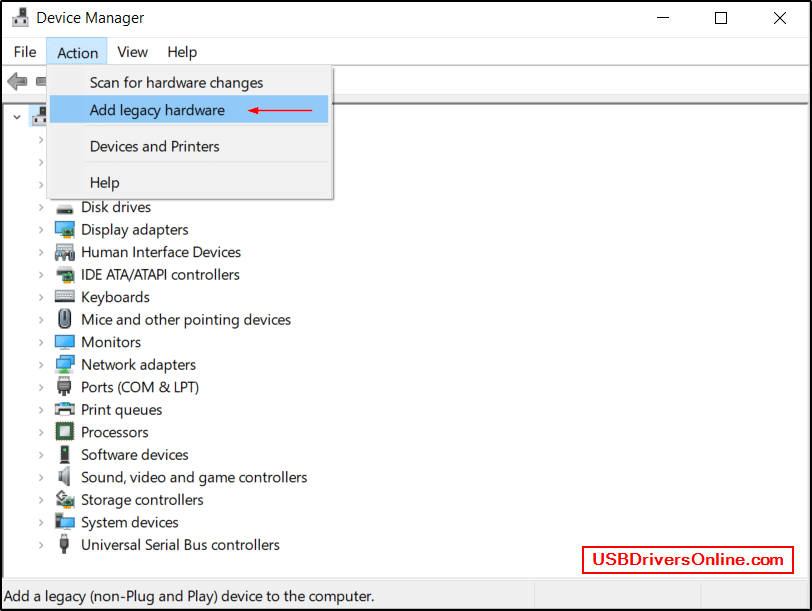
Task: Expand the Monitors category
Action: pyautogui.click(x=41, y=342)
